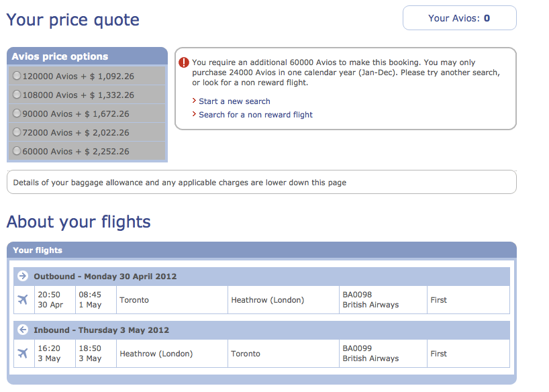Open Search for a non reward flight

(x=256, y=115)
